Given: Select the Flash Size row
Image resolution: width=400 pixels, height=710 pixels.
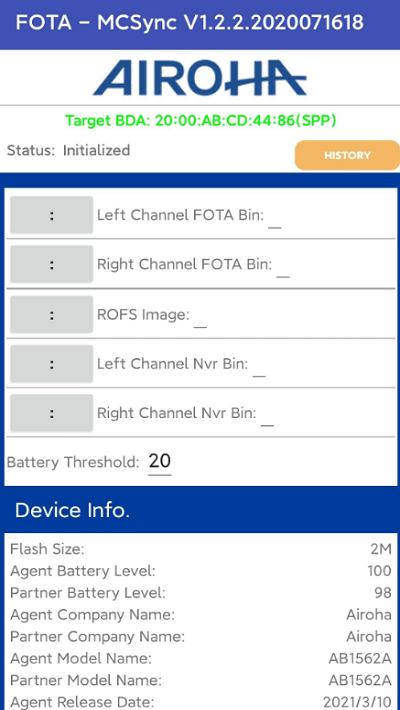Looking at the screenshot, I should [x=200, y=549].
